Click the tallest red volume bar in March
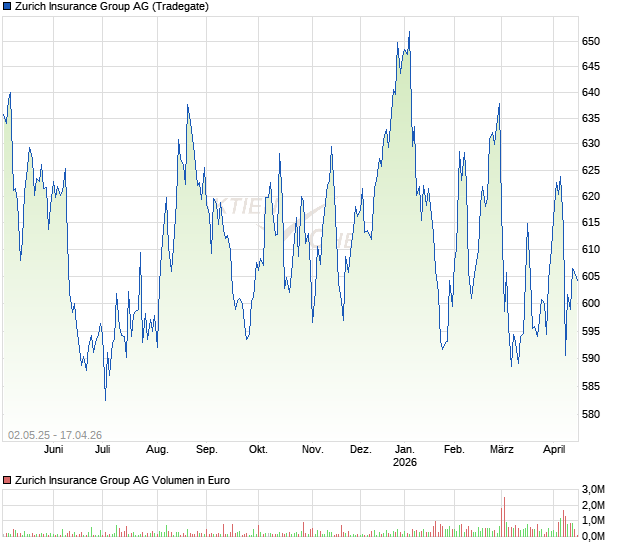The width and height of the screenshot is (620, 546). pos(505,517)
